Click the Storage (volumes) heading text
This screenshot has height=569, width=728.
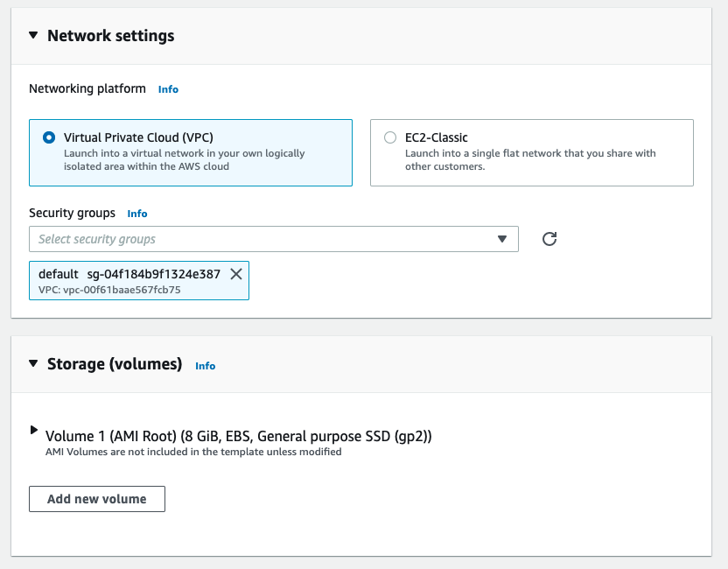115,364
